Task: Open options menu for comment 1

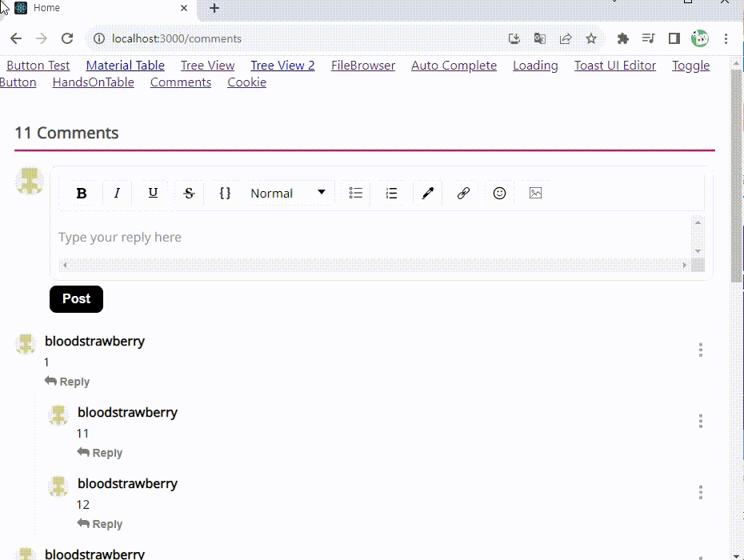Action: tap(700, 350)
